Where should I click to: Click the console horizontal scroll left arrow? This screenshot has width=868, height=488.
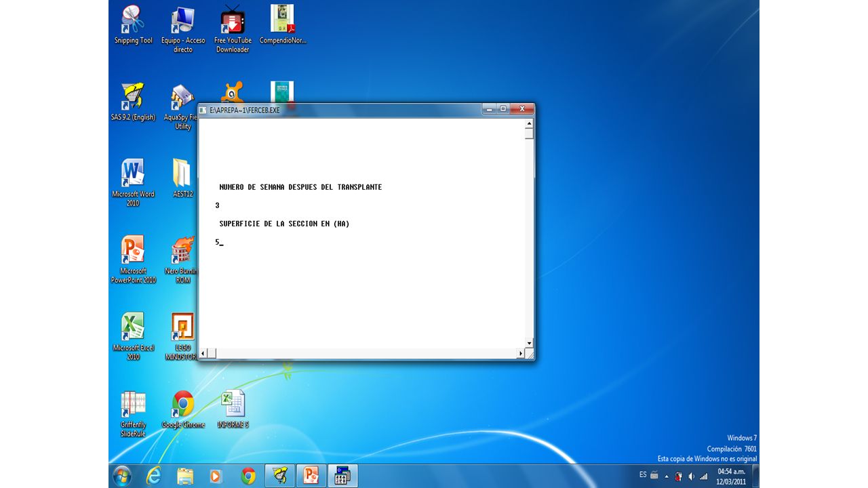[x=203, y=353]
